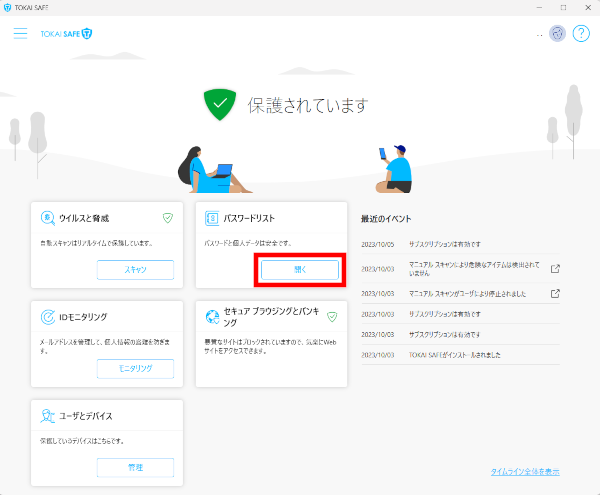Click the ユーザとデバイス person icon

pos(48,416)
